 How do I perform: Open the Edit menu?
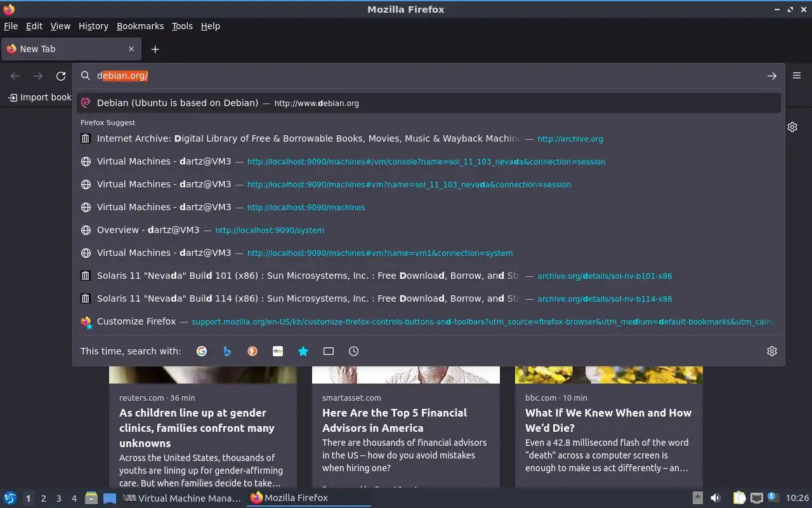pyautogui.click(x=34, y=26)
